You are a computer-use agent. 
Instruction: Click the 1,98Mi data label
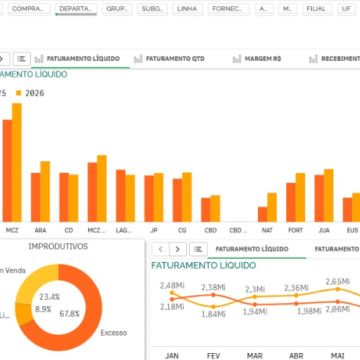coord(309,311)
